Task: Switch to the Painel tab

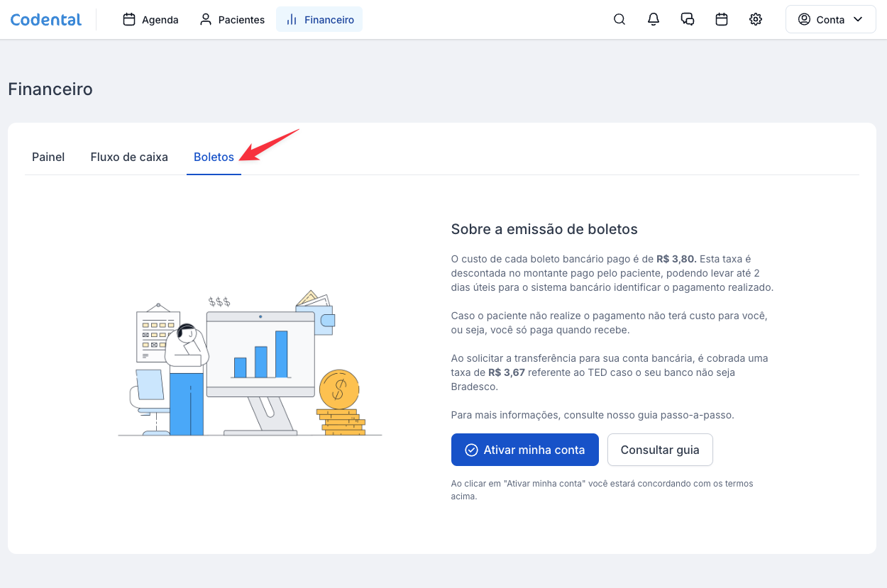Action: (x=48, y=157)
